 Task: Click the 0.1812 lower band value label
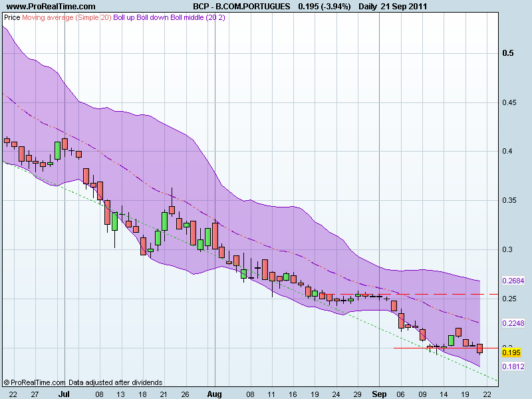coord(513,366)
